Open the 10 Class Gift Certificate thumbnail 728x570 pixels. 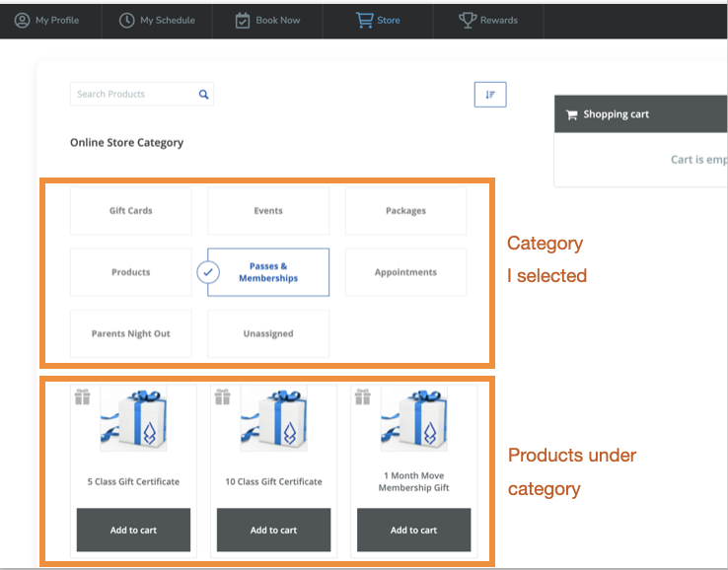[273, 418]
